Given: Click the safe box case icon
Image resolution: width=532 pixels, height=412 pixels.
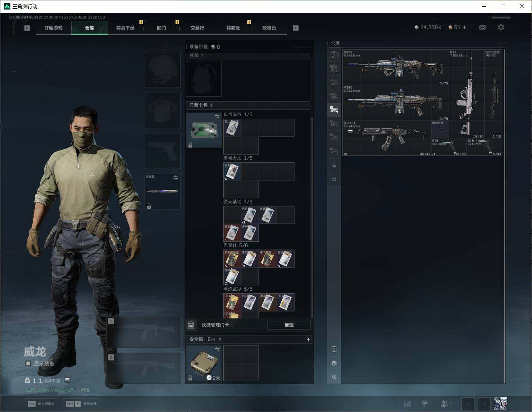Looking at the screenshot, I should click(x=204, y=363).
